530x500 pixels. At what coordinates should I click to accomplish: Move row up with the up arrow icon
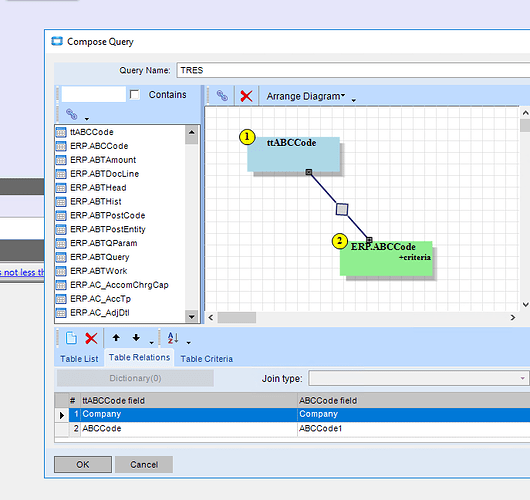[116, 337]
